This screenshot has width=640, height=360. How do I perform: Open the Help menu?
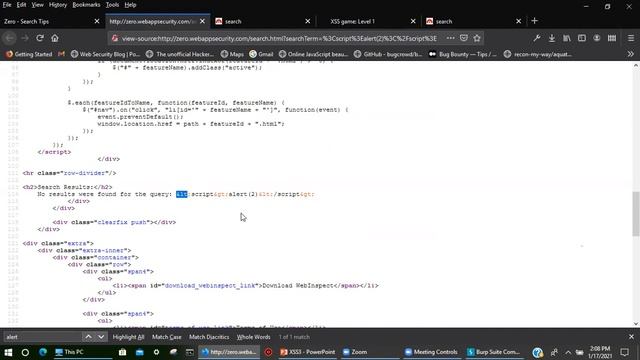(130, 5)
